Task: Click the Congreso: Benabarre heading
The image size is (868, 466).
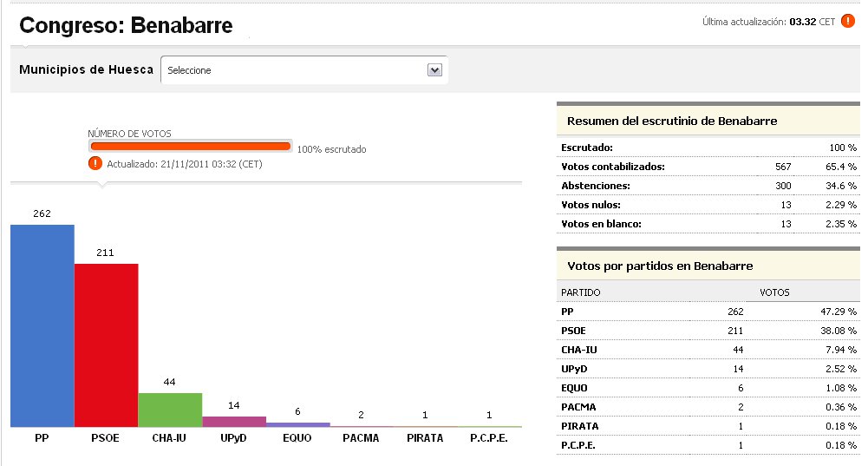Action: (x=126, y=25)
